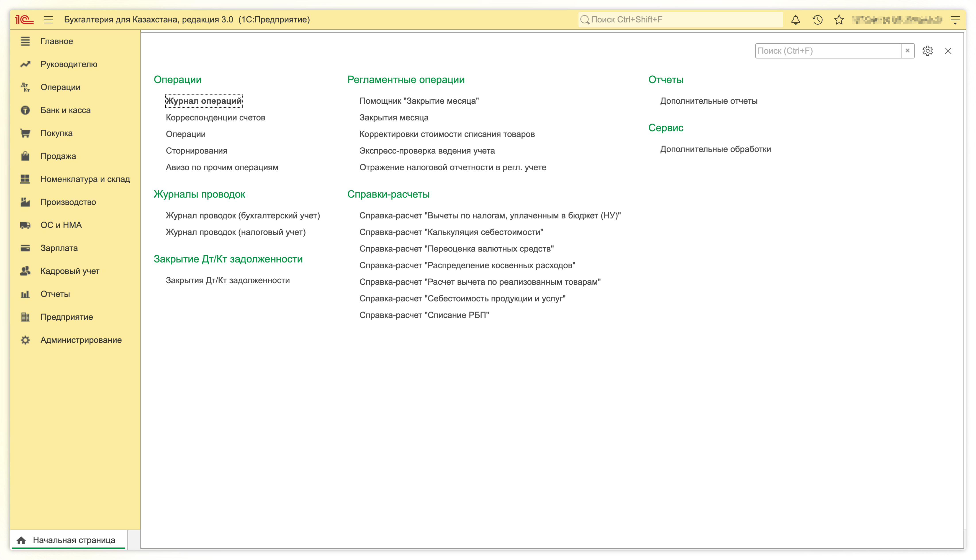
Task: Open Справка-расчет "Списание РБП"
Action: (424, 315)
